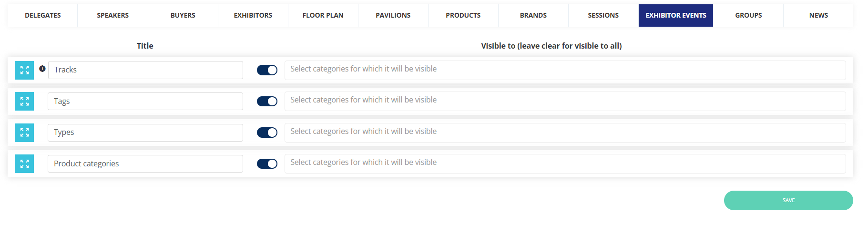Click the Tracks title input field
Image resolution: width=868 pixels, height=235 pixels.
click(x=145, y=70)
